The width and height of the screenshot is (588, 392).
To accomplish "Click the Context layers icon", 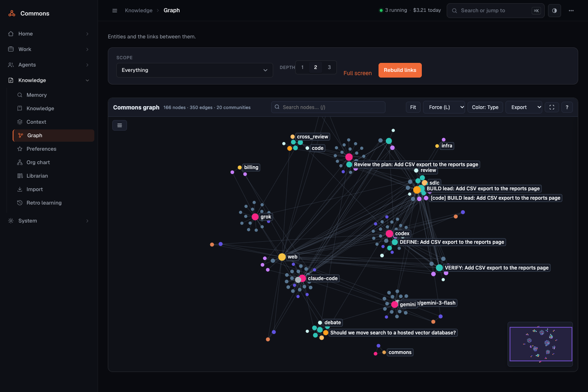I will pyautogui.click(x=20, y=122).
